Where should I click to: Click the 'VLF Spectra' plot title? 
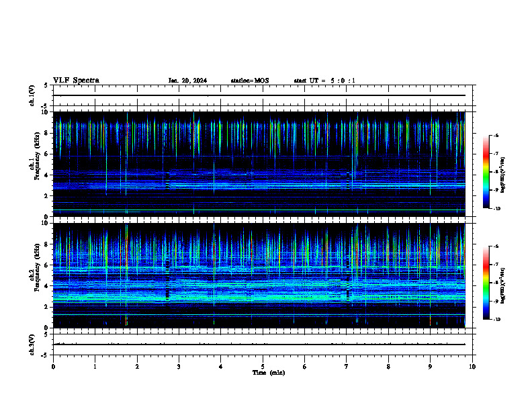pos(76,81)
